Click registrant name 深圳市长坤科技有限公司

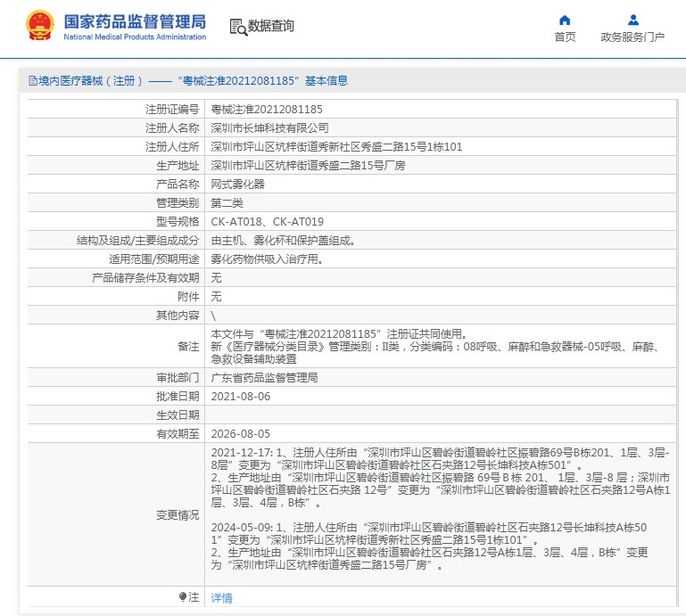click(x=269, y=128)
